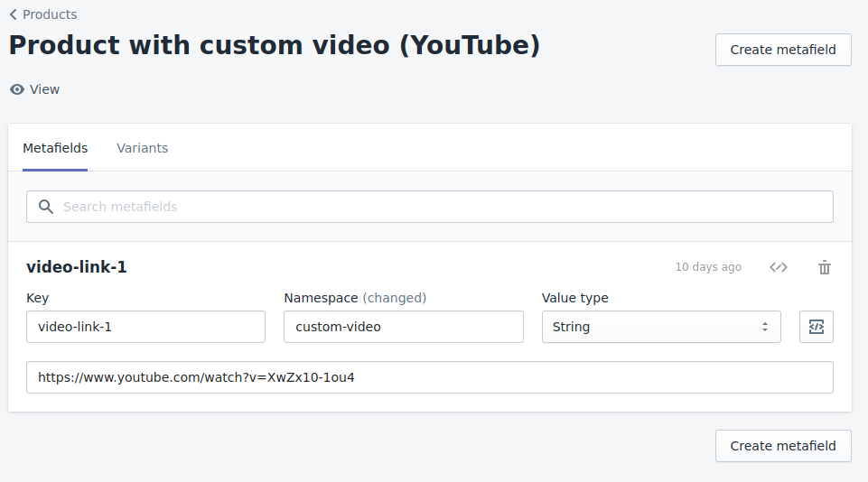
Task: Click the Key input with video-link-1
Action: [x=145, y=327]
